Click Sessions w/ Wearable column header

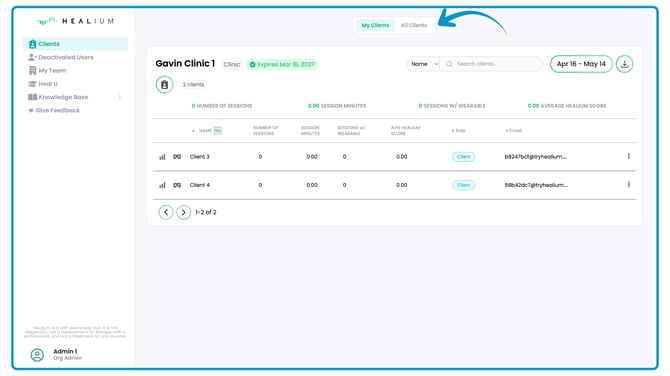(351, 131)
